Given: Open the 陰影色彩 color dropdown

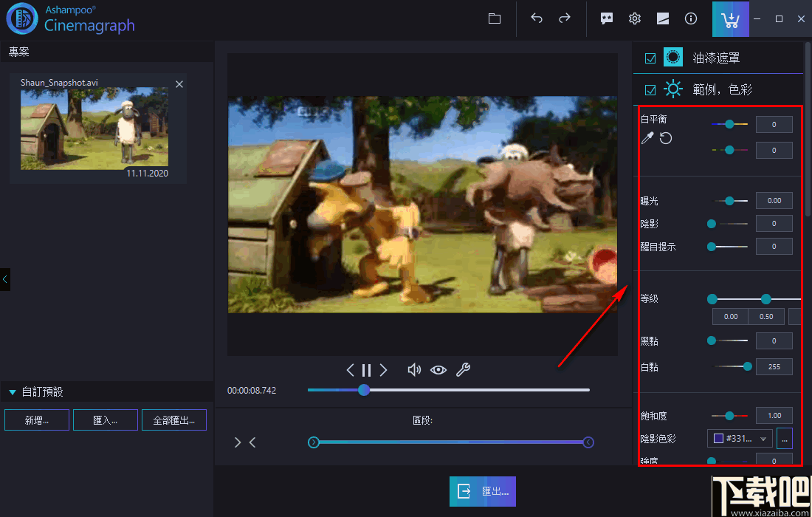Looking at the screenshot, I should coord(740,439).
